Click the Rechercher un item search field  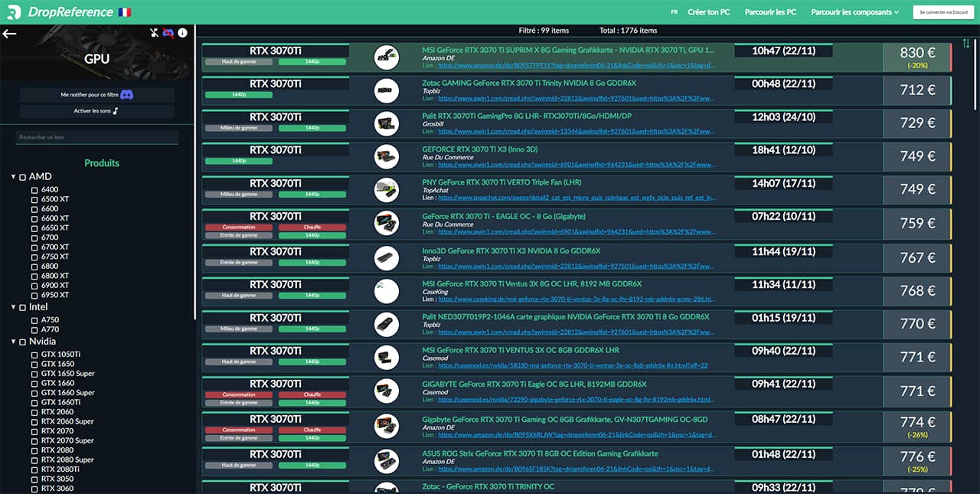click(97, 137)
